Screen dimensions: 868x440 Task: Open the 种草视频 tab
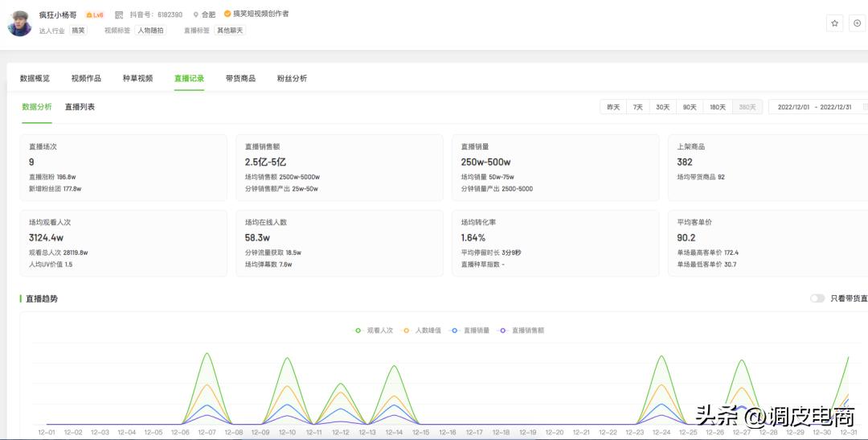point(138,79)
